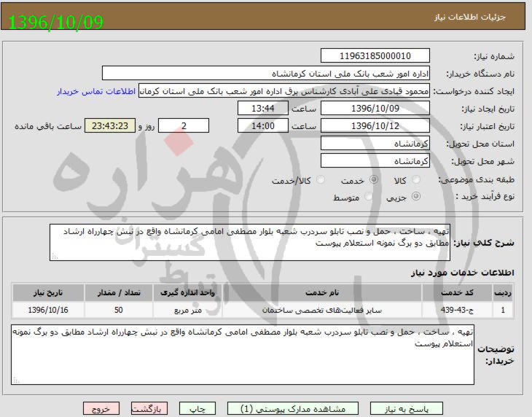
Task: Select the خدمت radio button
Action: pos(374,180)
